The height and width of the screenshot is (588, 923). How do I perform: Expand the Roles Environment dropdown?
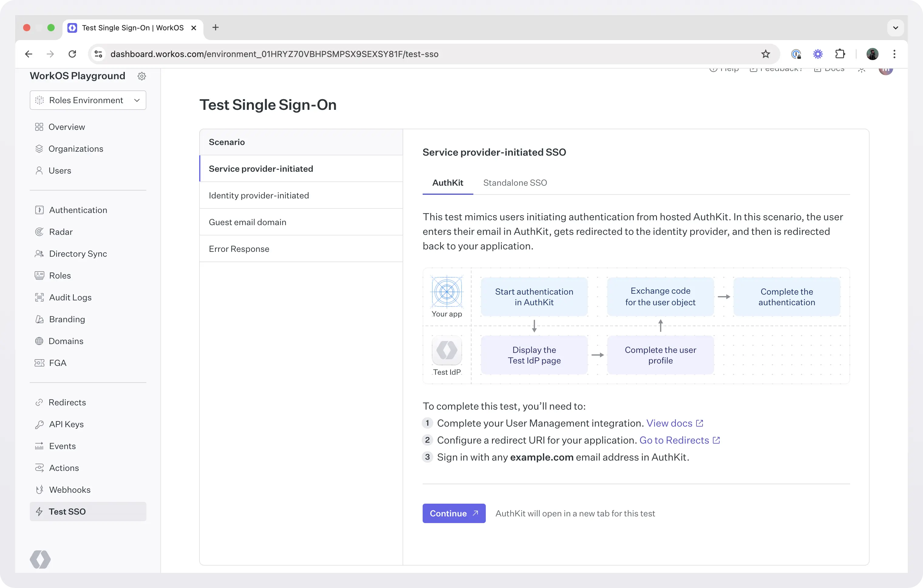tap(88, 100)
